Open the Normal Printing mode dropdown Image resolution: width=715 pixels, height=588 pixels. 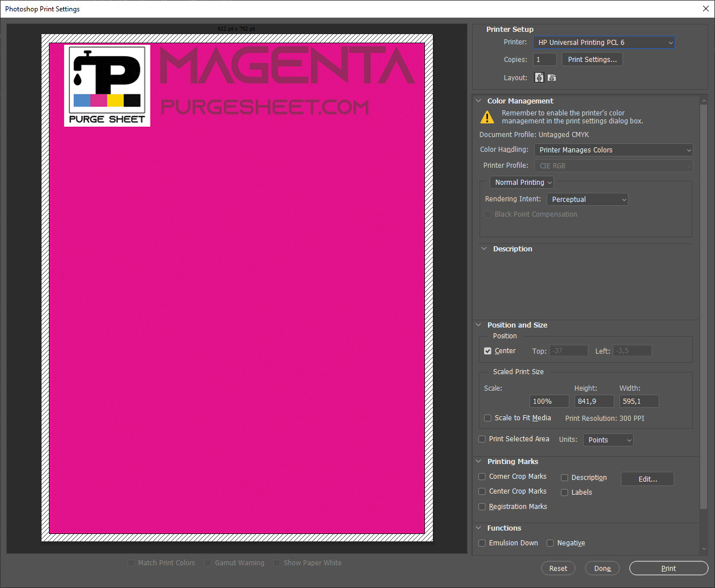coord(522,183)
